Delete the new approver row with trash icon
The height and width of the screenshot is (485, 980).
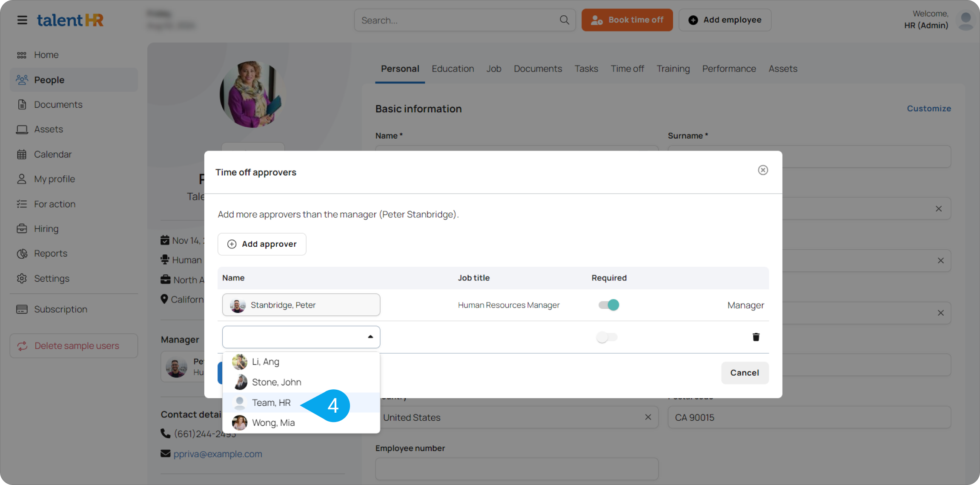pyautogui.click(x=756, y=337)
